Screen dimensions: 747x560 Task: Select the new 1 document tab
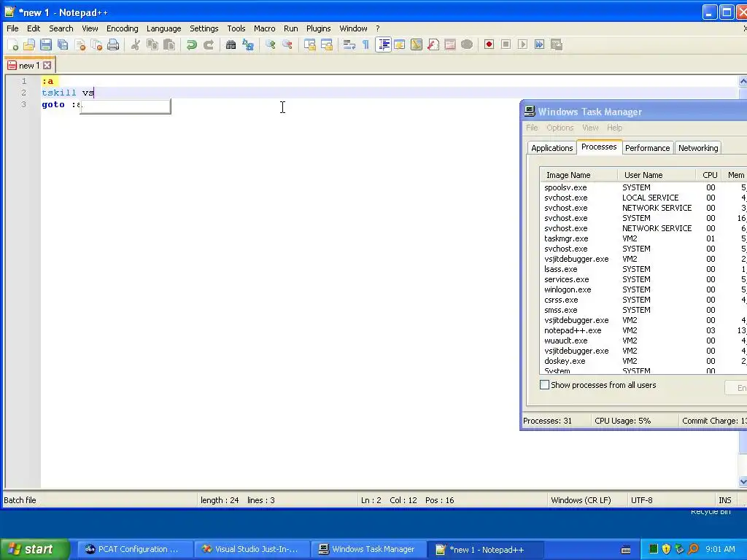29,65
